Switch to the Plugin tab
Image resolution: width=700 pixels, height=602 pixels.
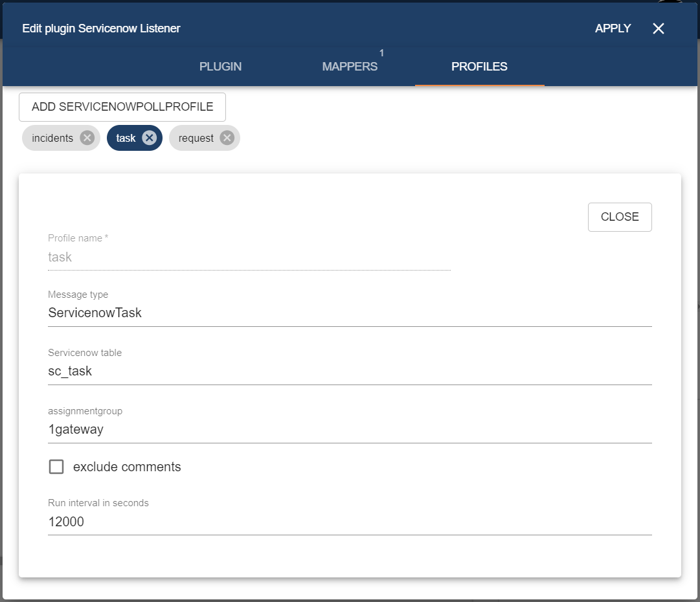click(220, 67)
